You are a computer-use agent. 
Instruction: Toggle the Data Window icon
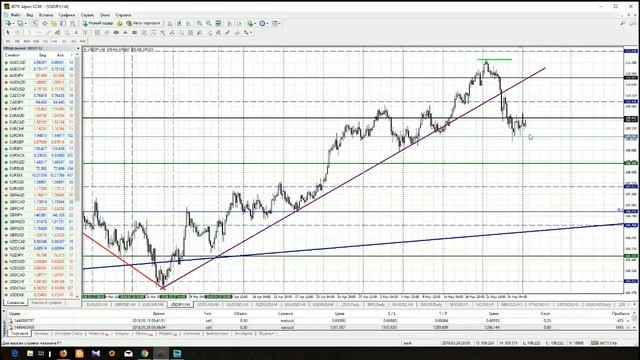point(45,23)
